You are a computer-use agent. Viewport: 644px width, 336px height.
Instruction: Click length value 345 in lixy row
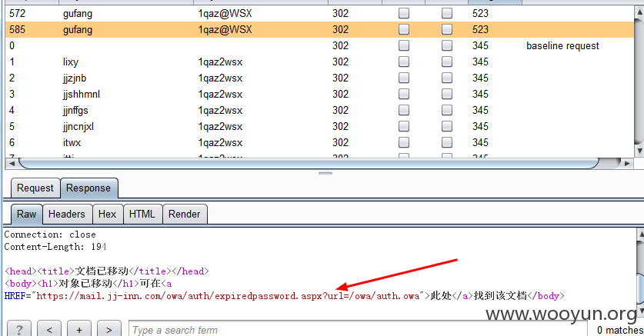[x=480, y=62]
